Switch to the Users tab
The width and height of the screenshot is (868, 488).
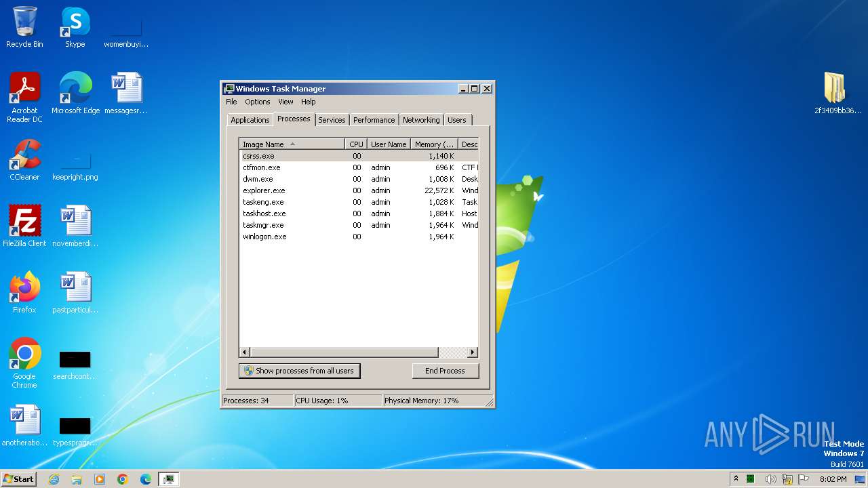pyautogui.click(x=457, y=120)
